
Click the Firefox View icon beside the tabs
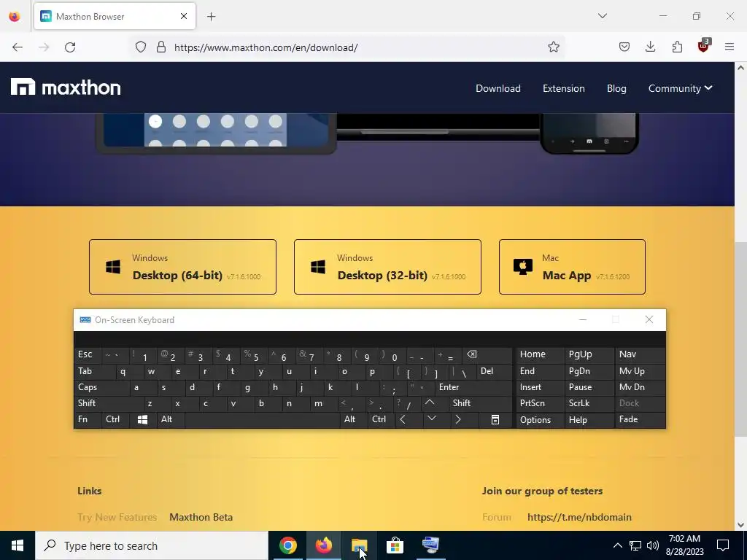(x=15, y=17)
